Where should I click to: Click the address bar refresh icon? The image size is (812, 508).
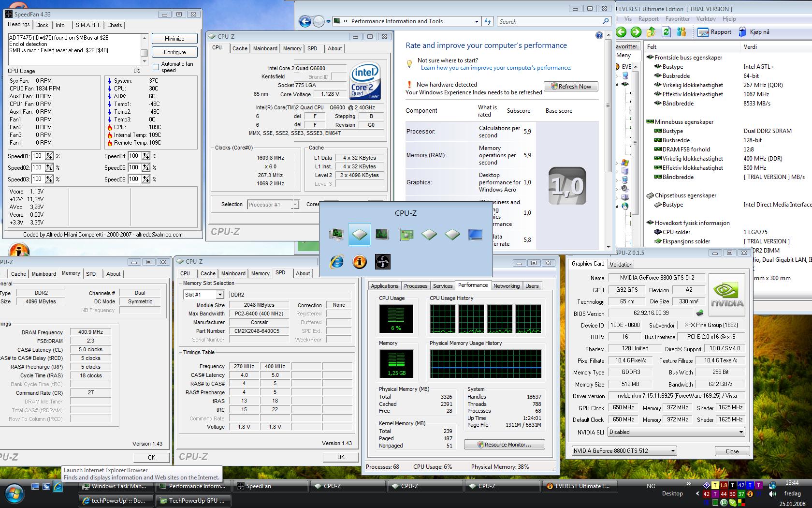[x=488, y=21]
